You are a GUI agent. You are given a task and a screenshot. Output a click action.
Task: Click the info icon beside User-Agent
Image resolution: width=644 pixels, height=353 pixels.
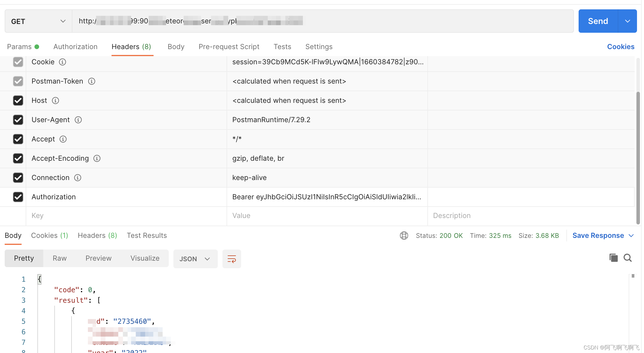tap(78, 120)
